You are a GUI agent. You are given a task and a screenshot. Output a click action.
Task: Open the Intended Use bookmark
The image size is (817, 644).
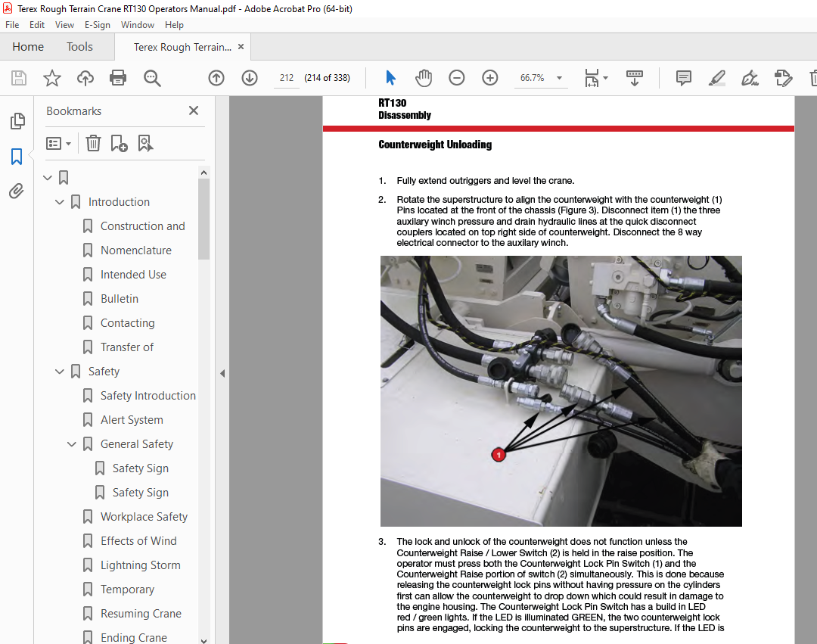(133, 275)
